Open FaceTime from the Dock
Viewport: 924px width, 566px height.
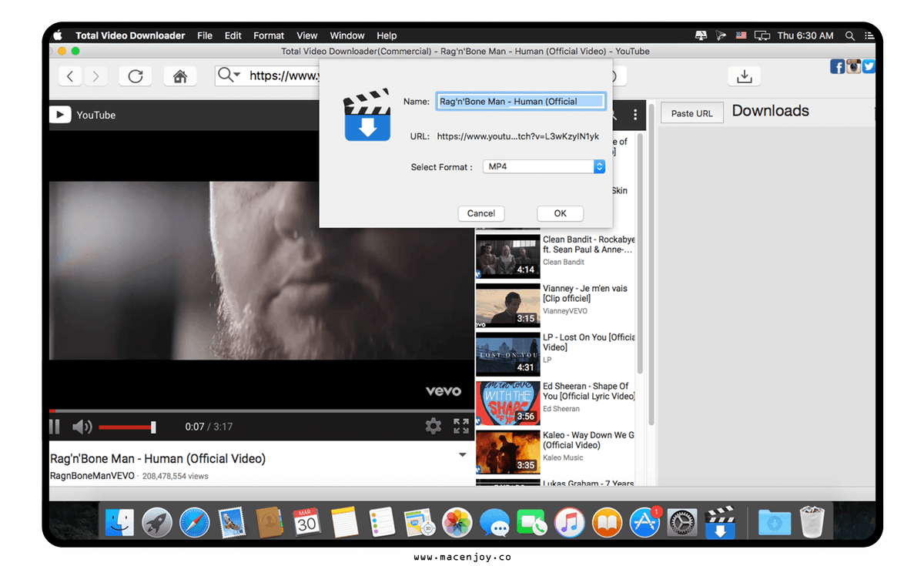pos(532,522)
